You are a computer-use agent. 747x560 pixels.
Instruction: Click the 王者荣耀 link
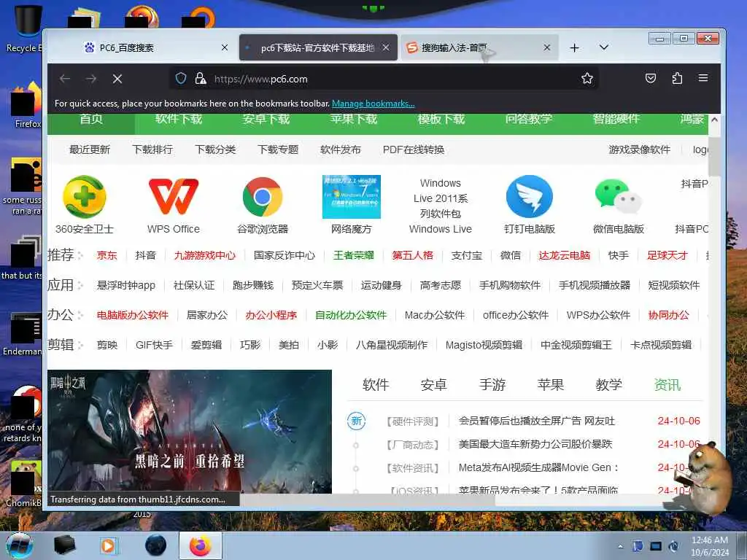354,255
